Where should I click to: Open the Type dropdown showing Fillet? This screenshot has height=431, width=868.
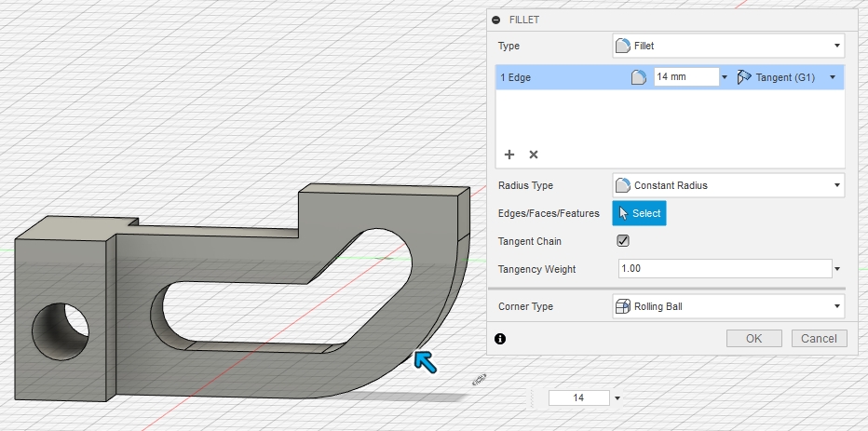pyautogui.click(x=728, y=46)
